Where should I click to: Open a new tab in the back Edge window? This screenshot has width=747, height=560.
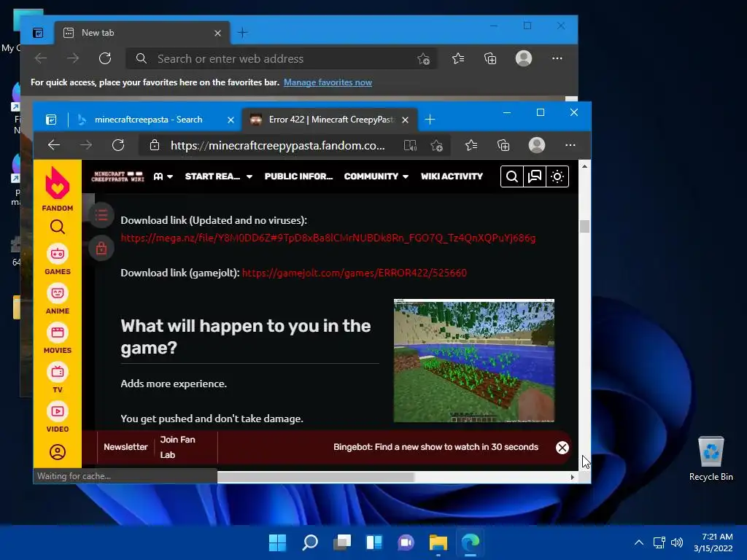pos(242,33)
